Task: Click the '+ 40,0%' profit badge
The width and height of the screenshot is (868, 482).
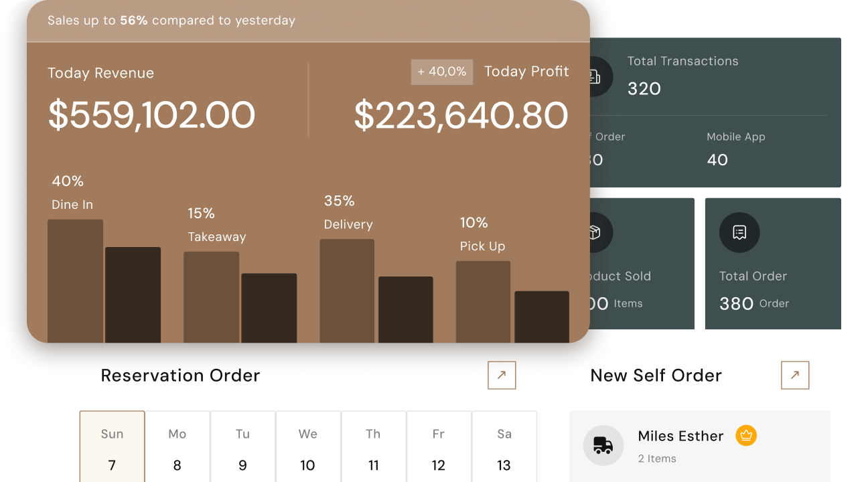Action: pyautogui.click(x=442, y=72)
